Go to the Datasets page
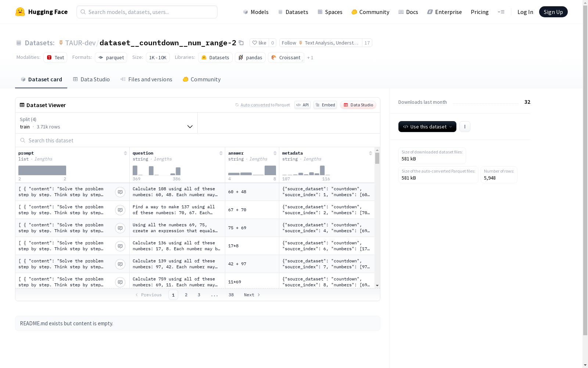Screen dimensions: 588x368 click(293, 12)
